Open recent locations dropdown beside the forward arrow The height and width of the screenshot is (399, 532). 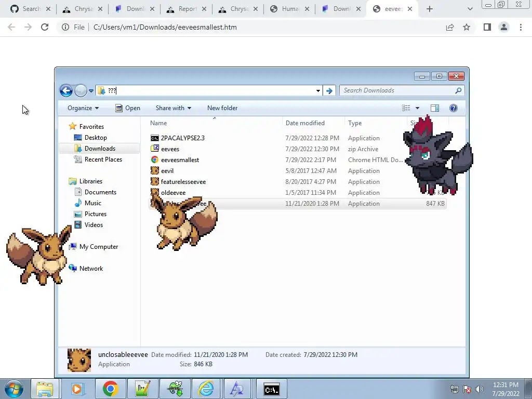pyautogui.click(x=91, y=90)
